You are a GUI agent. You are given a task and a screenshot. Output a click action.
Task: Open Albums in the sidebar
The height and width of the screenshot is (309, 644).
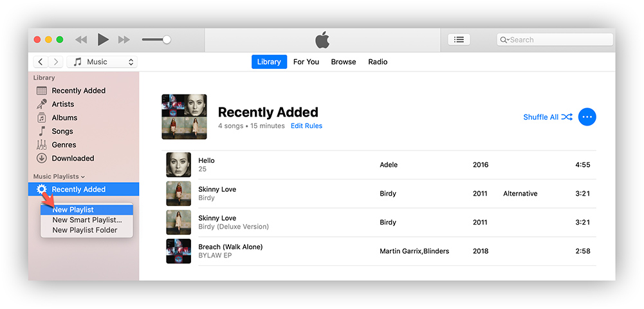[x=64, y=118]
